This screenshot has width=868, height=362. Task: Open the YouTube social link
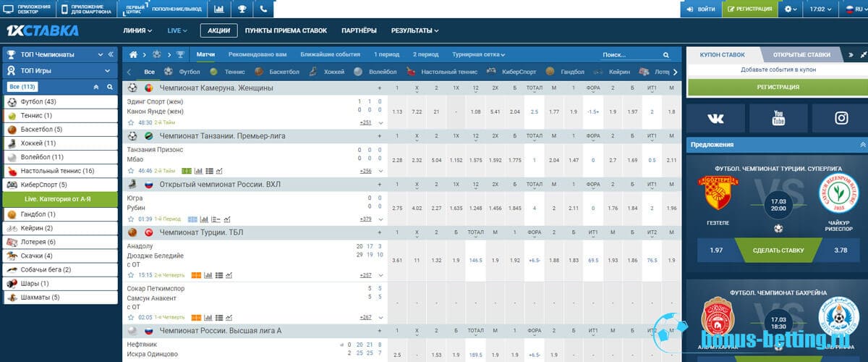pyautogui.click(x=778, y=119)
